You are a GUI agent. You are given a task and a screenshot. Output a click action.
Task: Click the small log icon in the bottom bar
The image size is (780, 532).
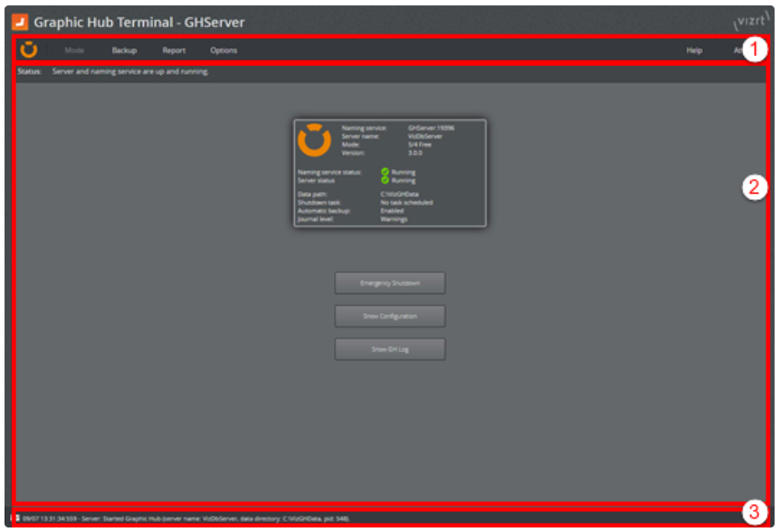pos(17,518)
